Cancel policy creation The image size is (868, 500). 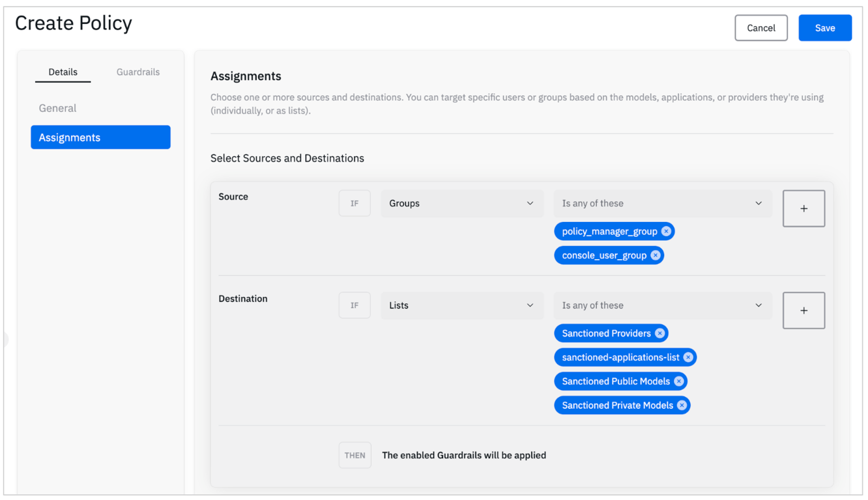tap(760, 28)
